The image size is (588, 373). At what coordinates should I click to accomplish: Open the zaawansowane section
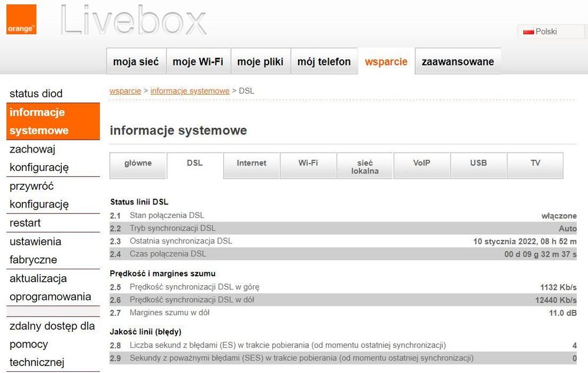coord(458,61)
